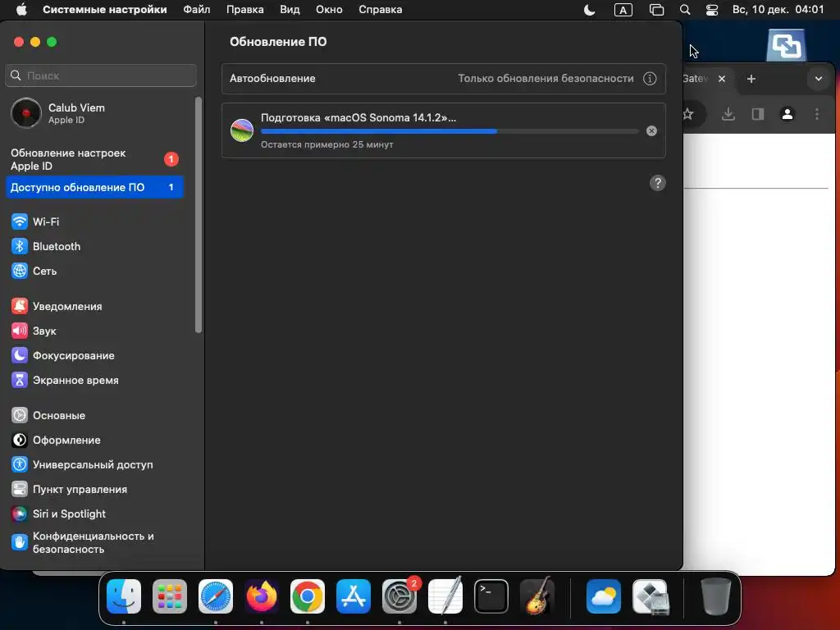Open Уведомления notifications settings
Screen dimensions: 840x630
pyautogui.click(x=97, y=306)
